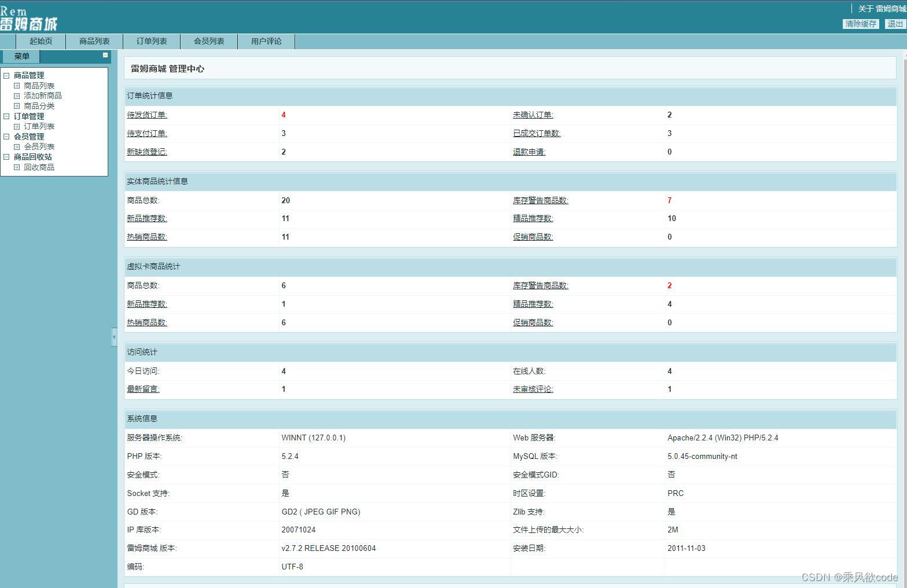Switch to the 会员列表 top tab
Viewport: 907px width, 588px height.
(x=209, y=41)
